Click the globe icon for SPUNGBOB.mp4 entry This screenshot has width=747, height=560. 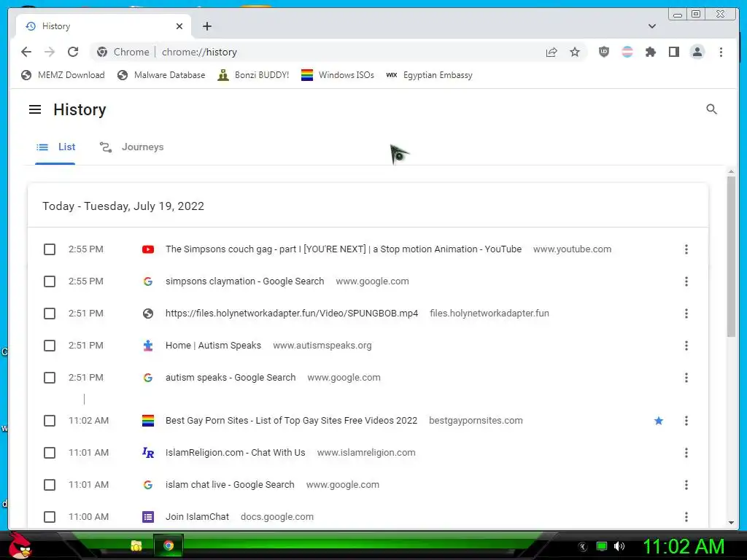147,314
